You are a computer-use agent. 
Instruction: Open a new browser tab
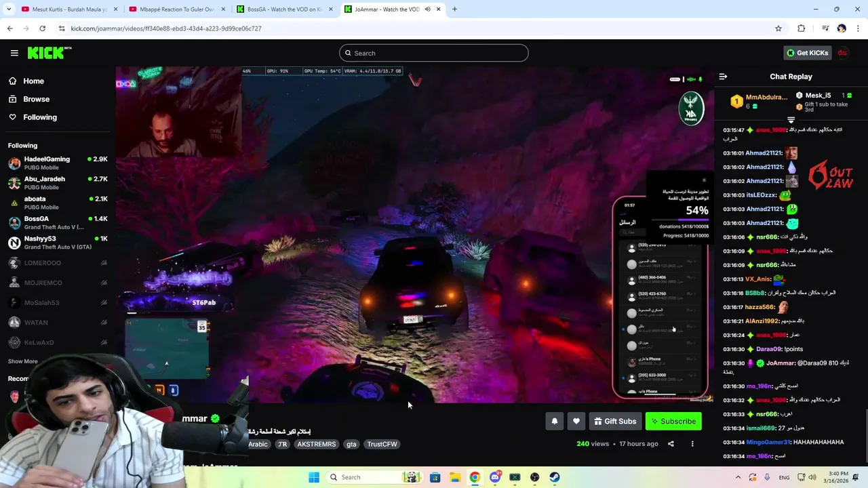(454, 9)
